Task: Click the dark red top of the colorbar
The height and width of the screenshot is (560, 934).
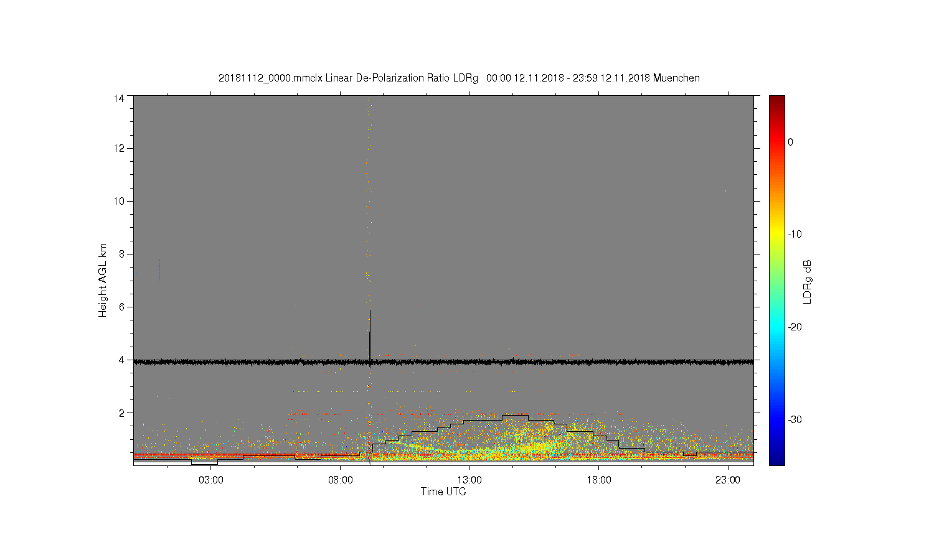Action: (x=777, y=101)
